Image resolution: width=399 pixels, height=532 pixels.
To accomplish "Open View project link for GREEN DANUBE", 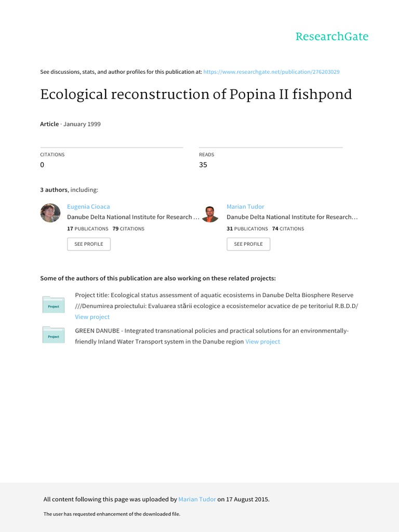I will (x=262, y=342).
